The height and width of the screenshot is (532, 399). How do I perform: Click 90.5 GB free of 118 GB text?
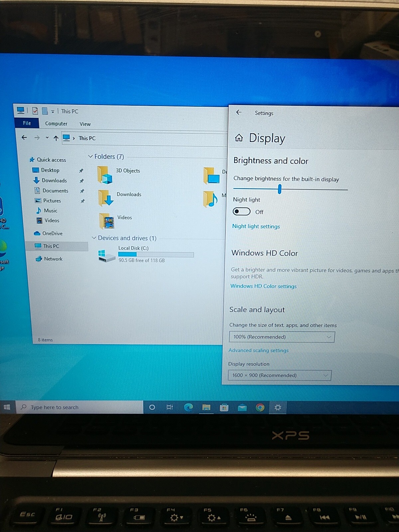pyautogui.click(x=142, y=260)
